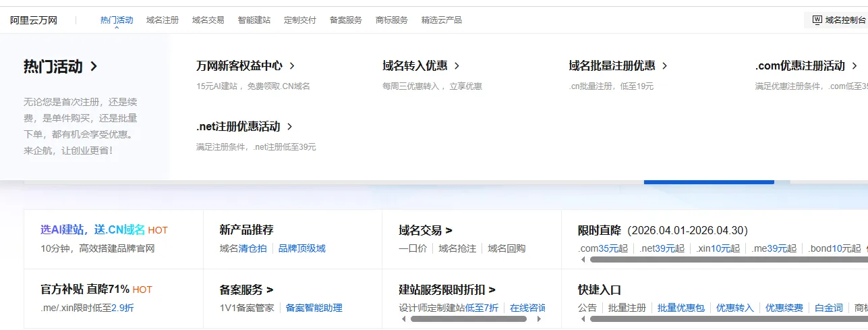Click left arrow of 快捷入口 scrollbar
This screenshot has width=868, height=330.
point(582,319)
